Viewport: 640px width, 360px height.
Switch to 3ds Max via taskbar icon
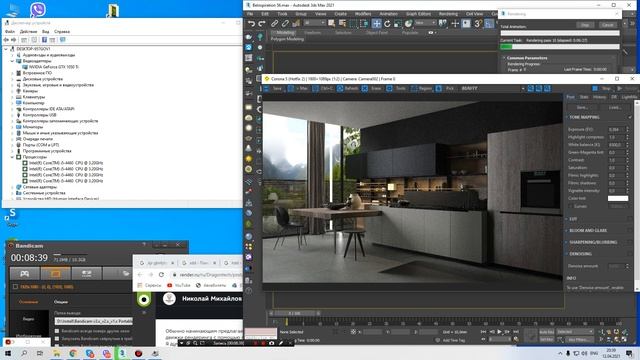(x=122, y=353)
